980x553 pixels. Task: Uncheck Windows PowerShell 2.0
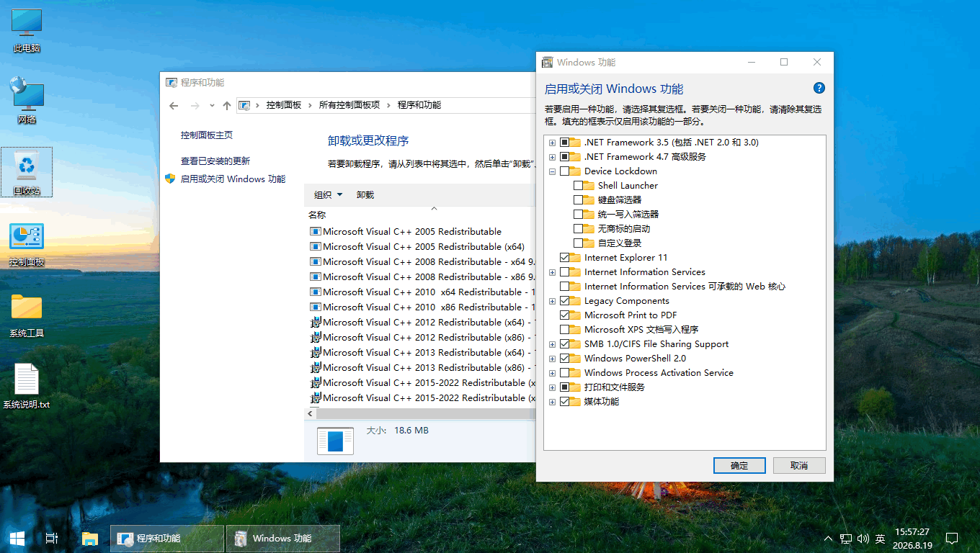(564, 358)
